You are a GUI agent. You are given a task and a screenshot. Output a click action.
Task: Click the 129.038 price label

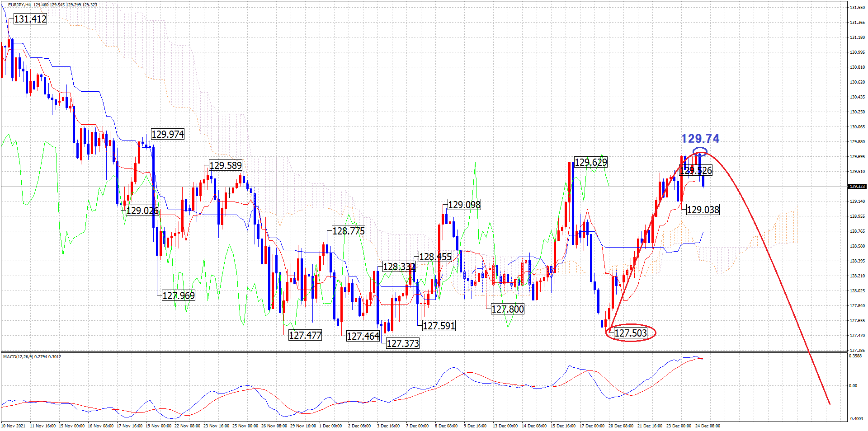click(x=703, y=210)
